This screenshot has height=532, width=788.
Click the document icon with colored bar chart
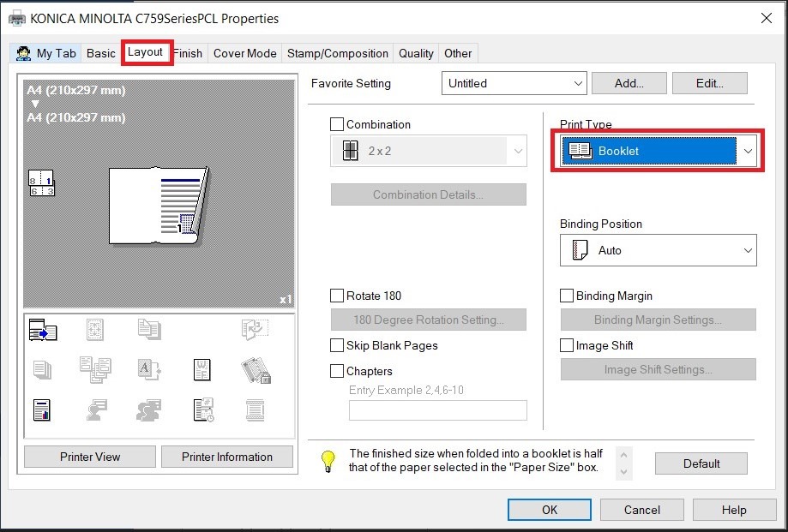42,410
